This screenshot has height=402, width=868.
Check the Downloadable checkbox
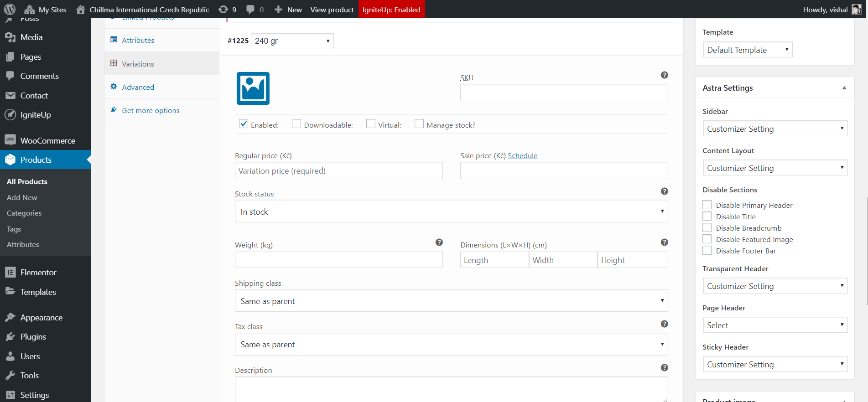[296, 124]
